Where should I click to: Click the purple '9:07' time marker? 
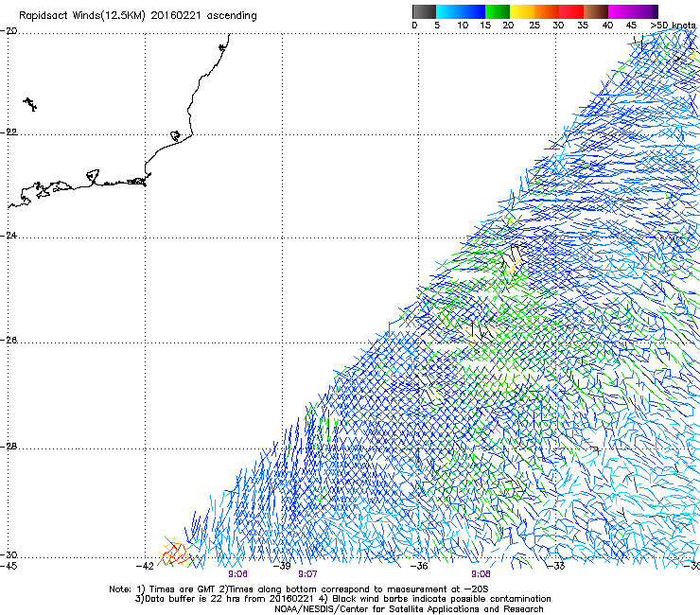pyautogui.click(x=307, y=574)
